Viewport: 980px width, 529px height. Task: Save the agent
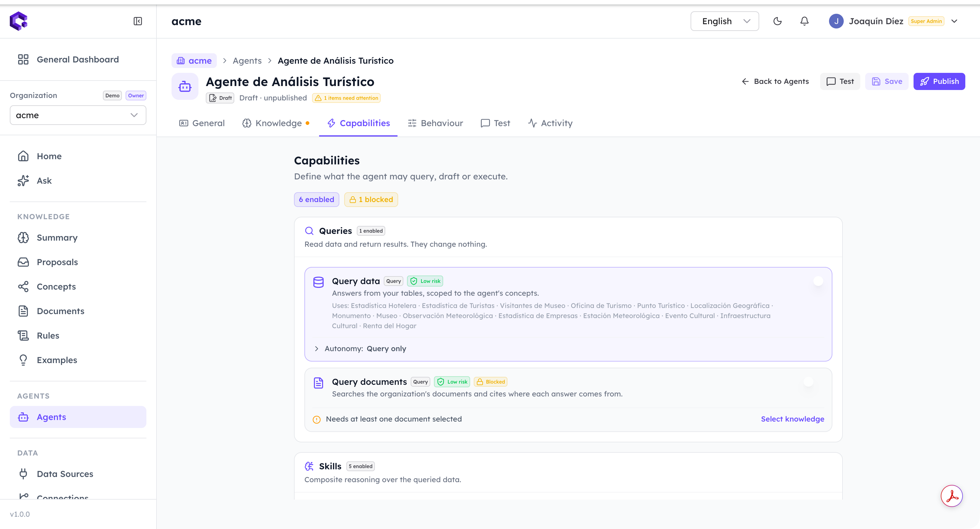point(887,81)
